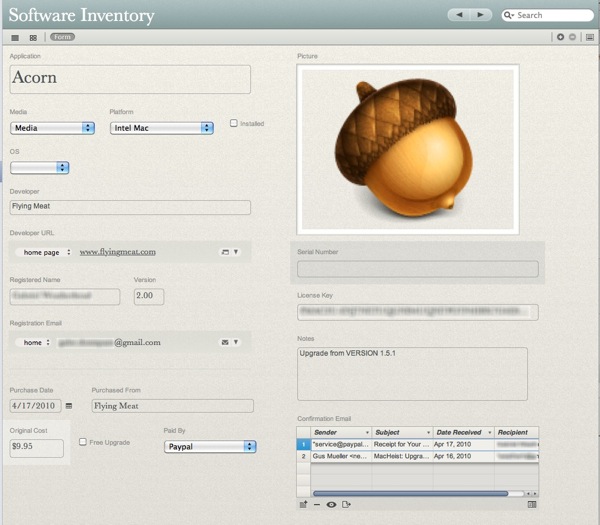Open search options magnifier dropdown
This screenshot has height=525, width=600.
509,15
